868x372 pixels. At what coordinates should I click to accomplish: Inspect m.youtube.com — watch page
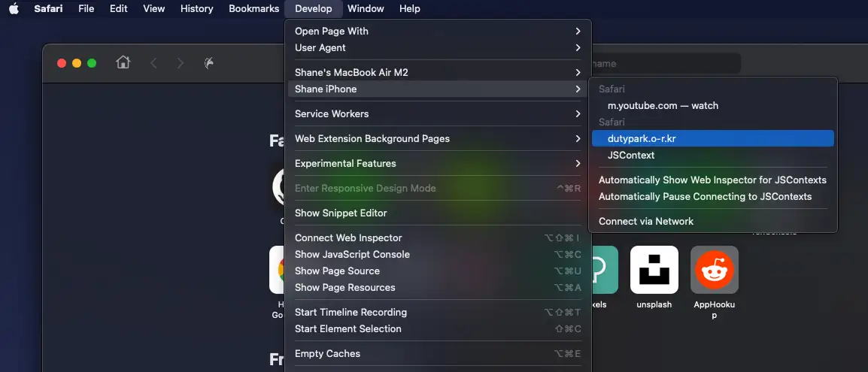[x=713, y=105]
